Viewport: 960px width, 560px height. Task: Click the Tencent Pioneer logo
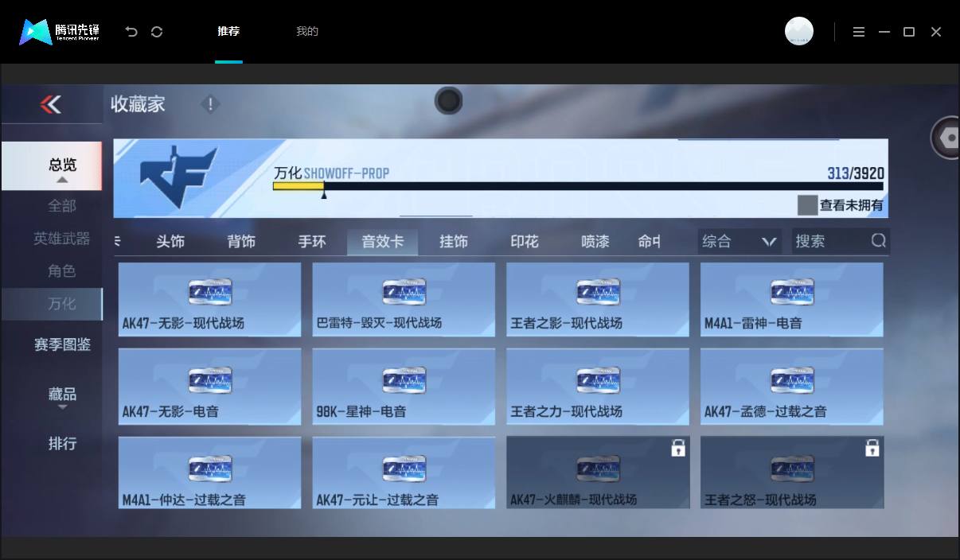(x=60, y=32)
